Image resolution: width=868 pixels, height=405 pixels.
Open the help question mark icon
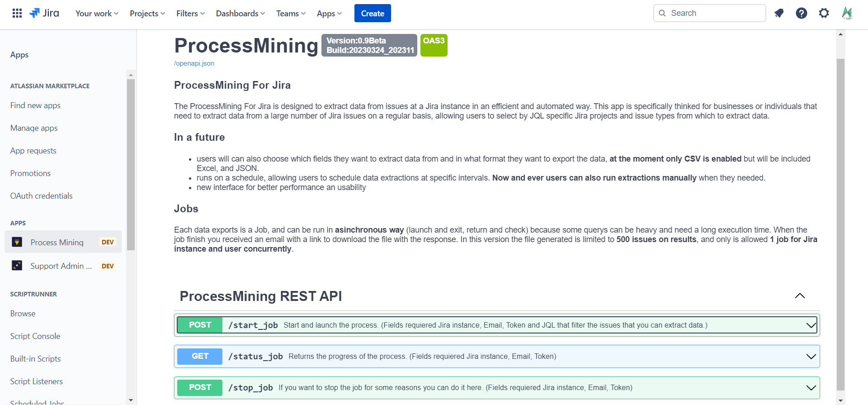[801, 13]
